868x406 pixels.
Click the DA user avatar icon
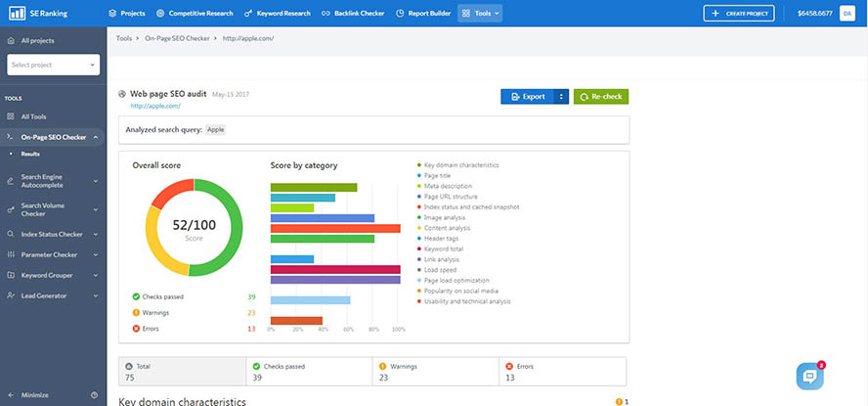coord(848,14)
